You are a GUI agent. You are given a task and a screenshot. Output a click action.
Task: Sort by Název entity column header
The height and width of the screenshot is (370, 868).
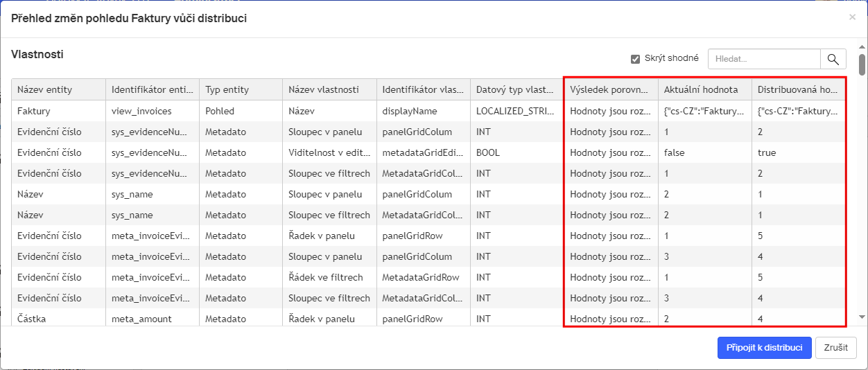[x=58, y=90]
